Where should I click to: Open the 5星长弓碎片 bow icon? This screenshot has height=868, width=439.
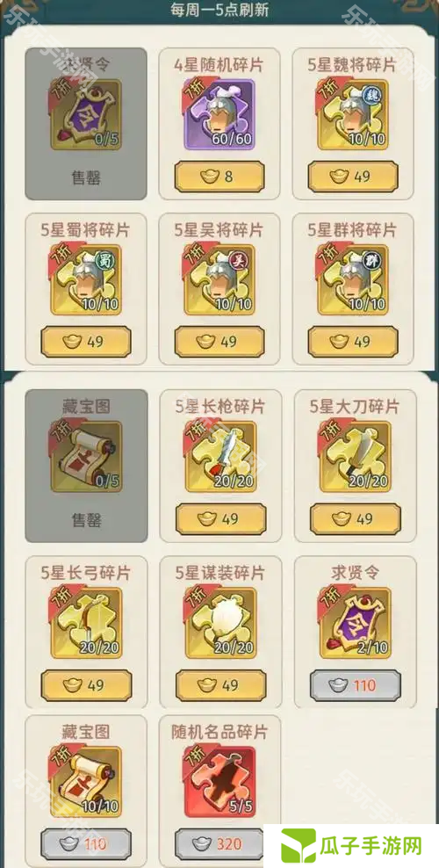click(86, 623)
